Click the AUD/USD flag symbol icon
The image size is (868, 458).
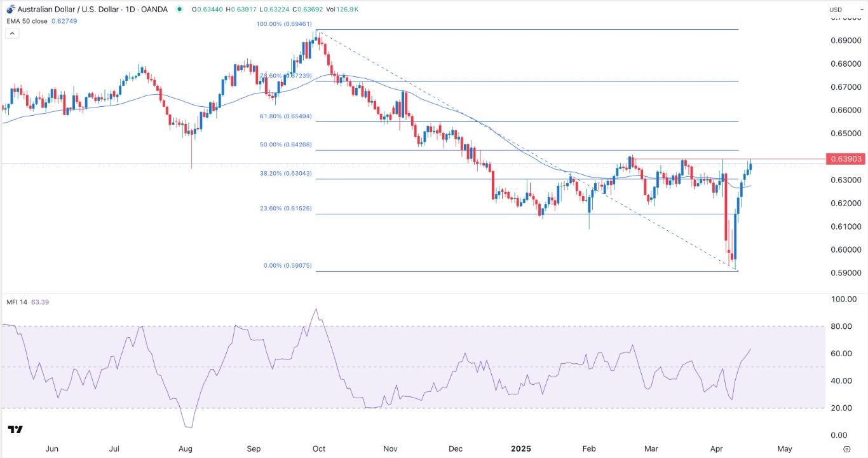tap(10, 9)
